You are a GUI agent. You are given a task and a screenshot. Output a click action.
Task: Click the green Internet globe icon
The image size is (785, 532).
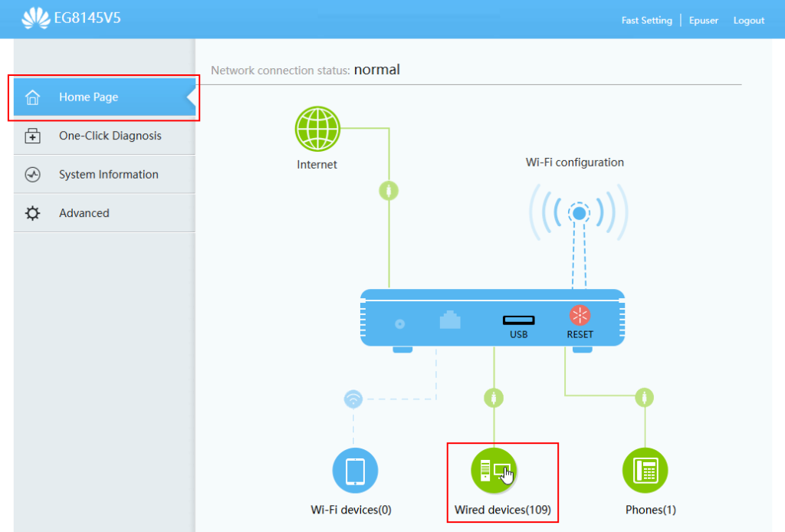pyautogui.click(x=317, y=129)
